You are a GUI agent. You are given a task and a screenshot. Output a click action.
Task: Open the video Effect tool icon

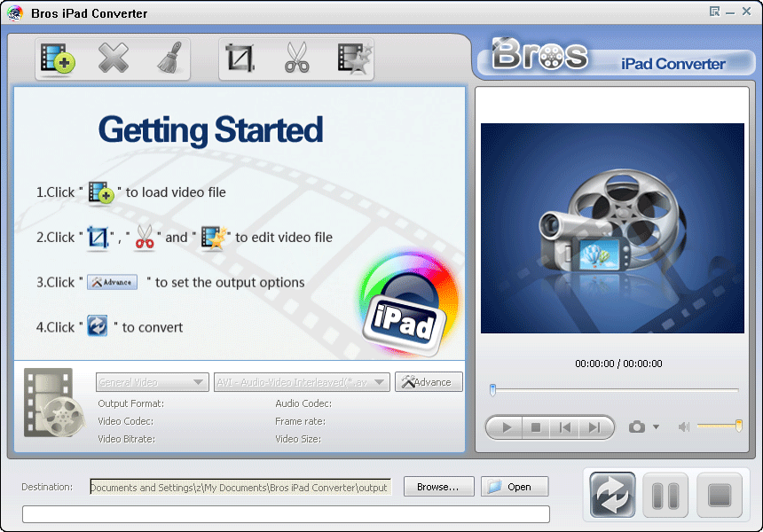pos(354,59)
